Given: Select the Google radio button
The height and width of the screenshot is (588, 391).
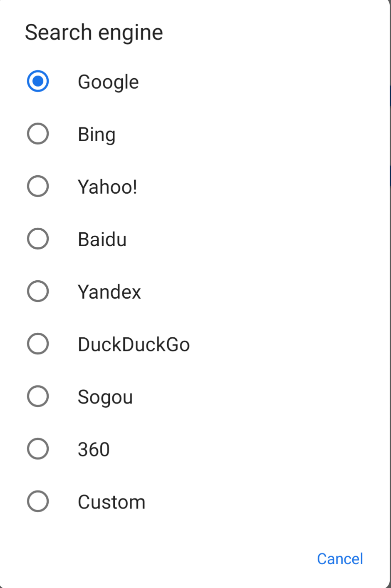Looking at the screenshot, I should 38,81.
